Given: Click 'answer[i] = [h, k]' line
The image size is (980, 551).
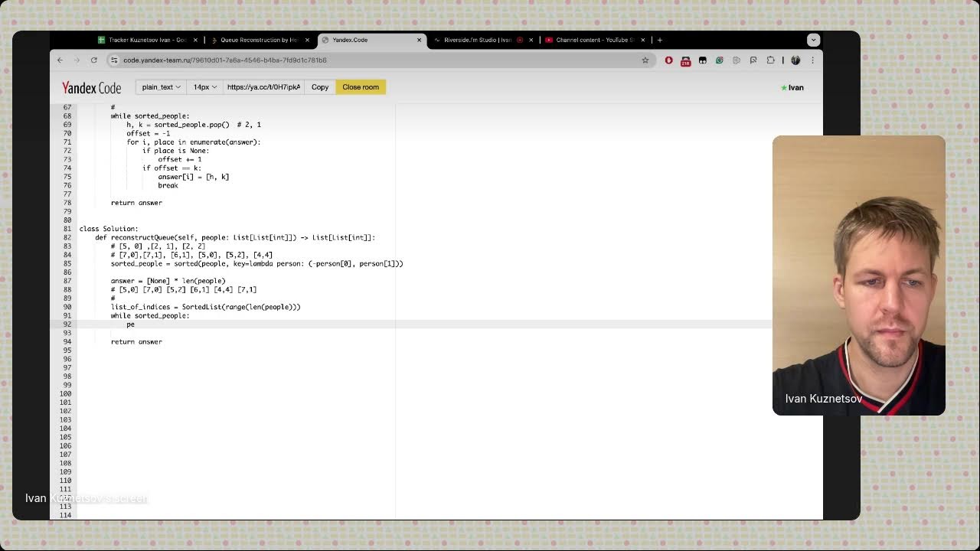Looking at the screenshot, I should (x=194, y=177).
